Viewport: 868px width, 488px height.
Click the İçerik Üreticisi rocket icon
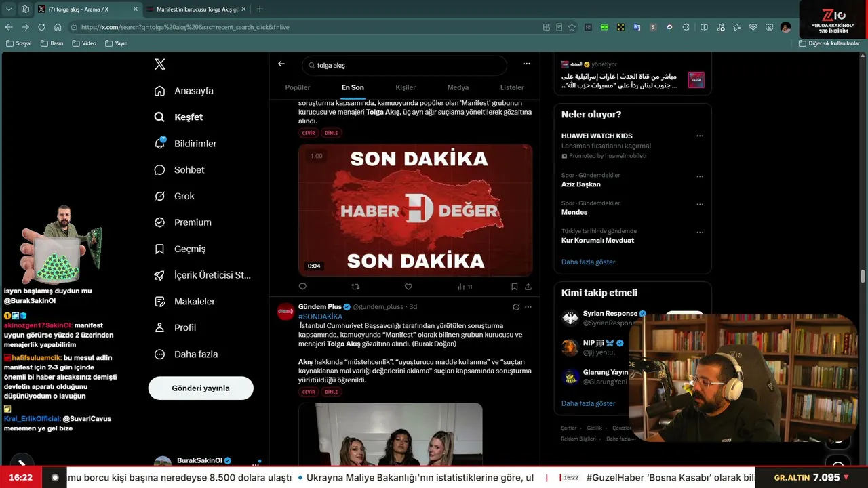click(x=159, y=275)
